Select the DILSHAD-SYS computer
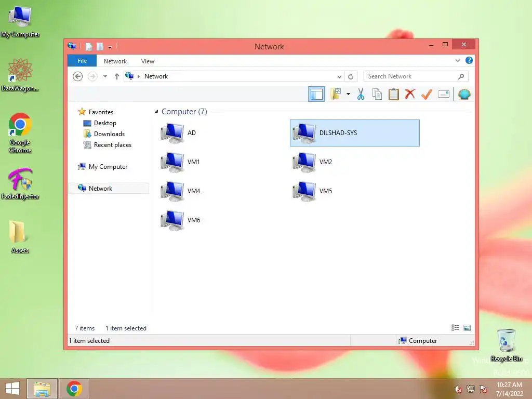The image size is (532, 399). [x=354, y=133]
